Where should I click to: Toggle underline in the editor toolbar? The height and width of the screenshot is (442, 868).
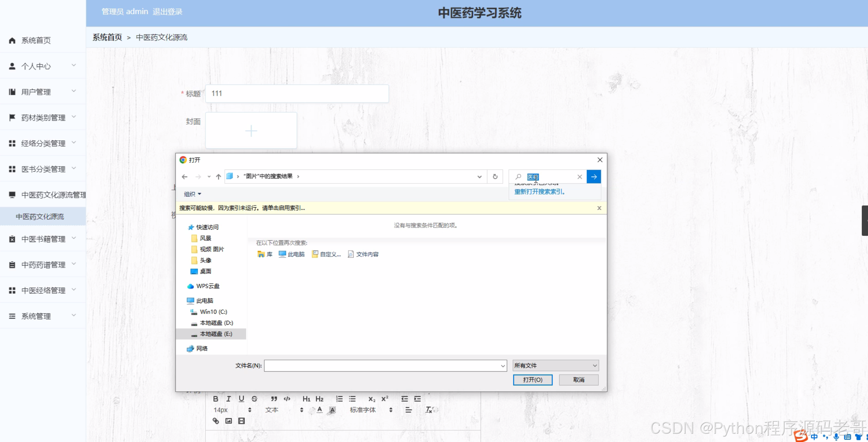241,399
